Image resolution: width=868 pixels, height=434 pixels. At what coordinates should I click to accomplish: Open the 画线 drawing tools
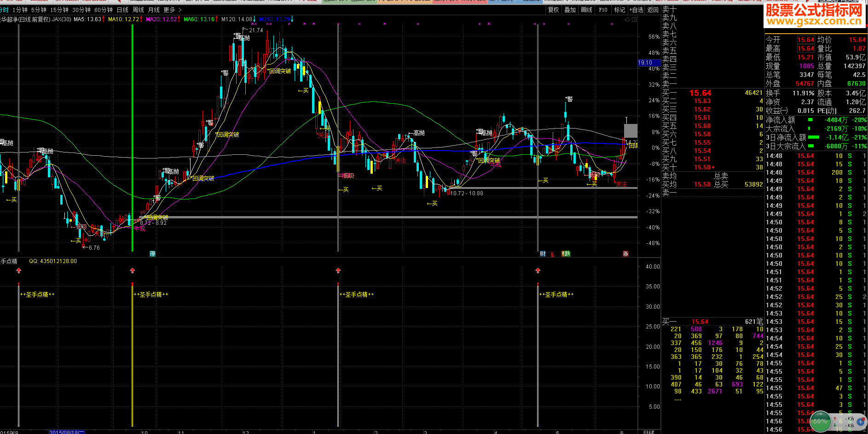[x=586, y=10]
